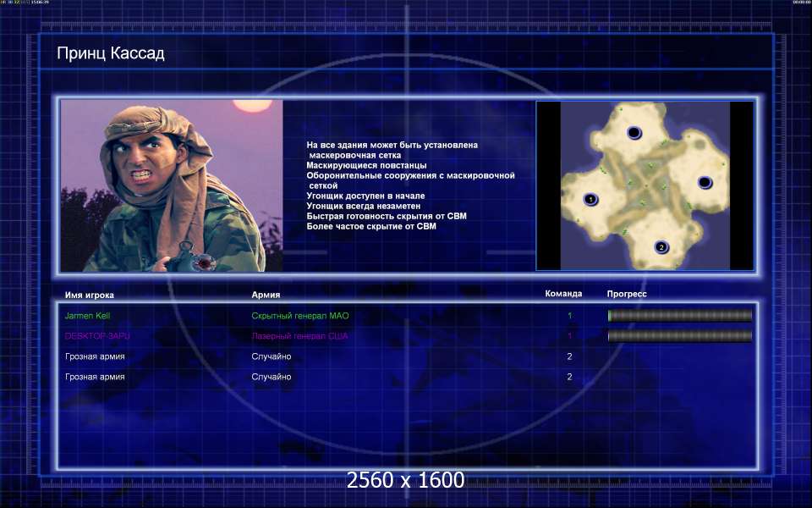
Task: Click 'Более частое скрытие от СВМ'
Action: click(371, 226)
